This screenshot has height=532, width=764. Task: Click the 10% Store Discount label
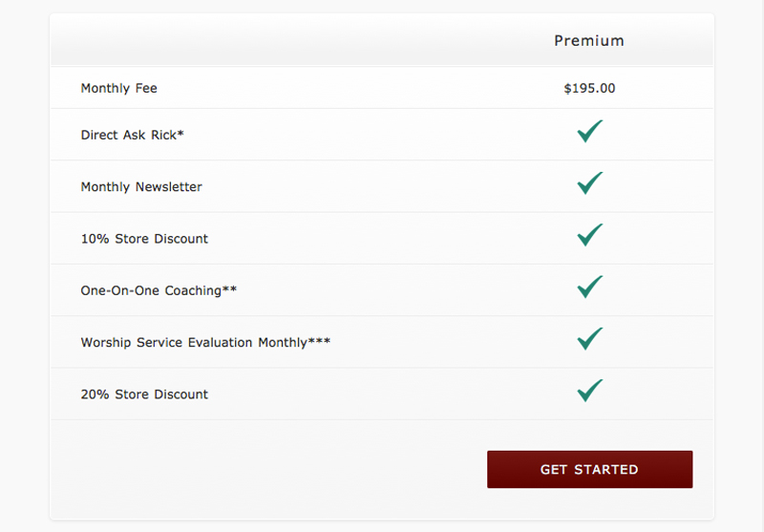144,239
